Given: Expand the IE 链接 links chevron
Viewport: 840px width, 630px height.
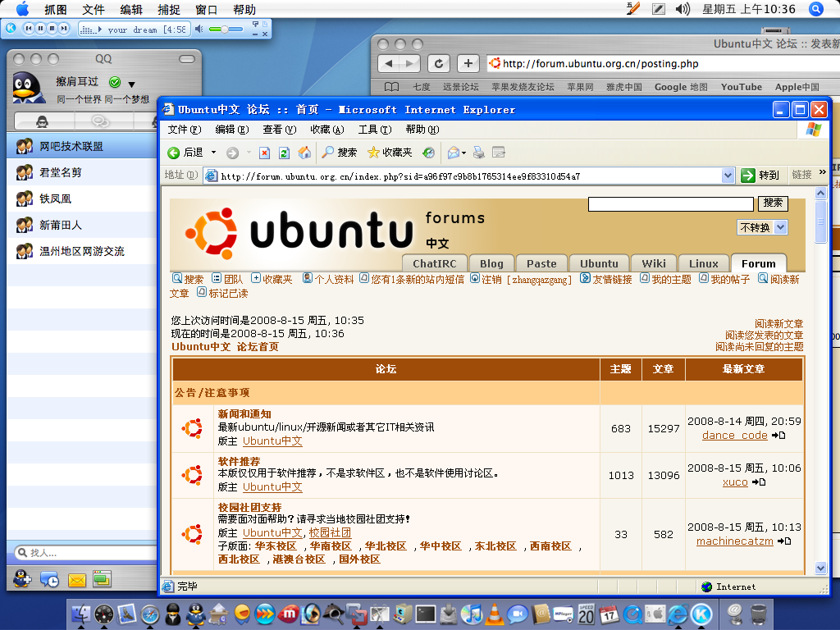Looking at the screenshot, I should pos(823,172).
